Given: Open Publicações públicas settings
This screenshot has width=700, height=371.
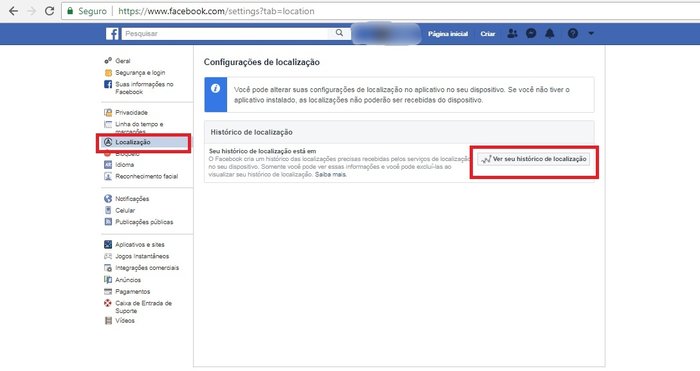Looking at the screenshot, I should click(x=144, y=222).
